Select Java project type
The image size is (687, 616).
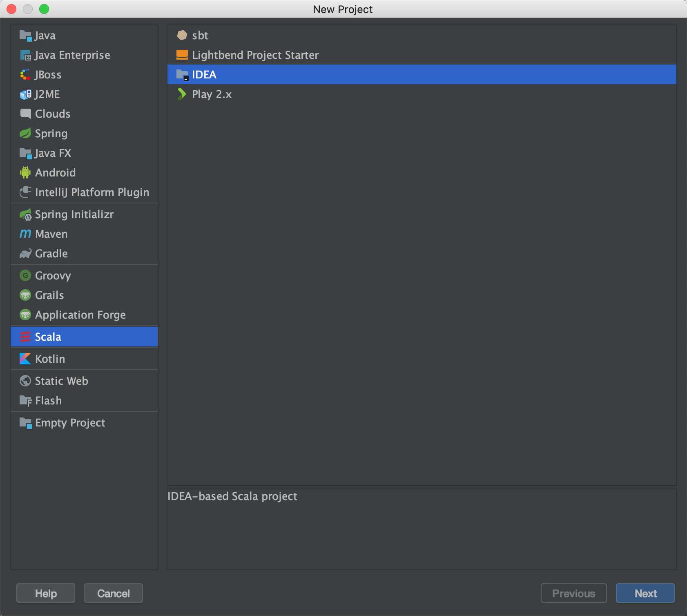point(84,36)
